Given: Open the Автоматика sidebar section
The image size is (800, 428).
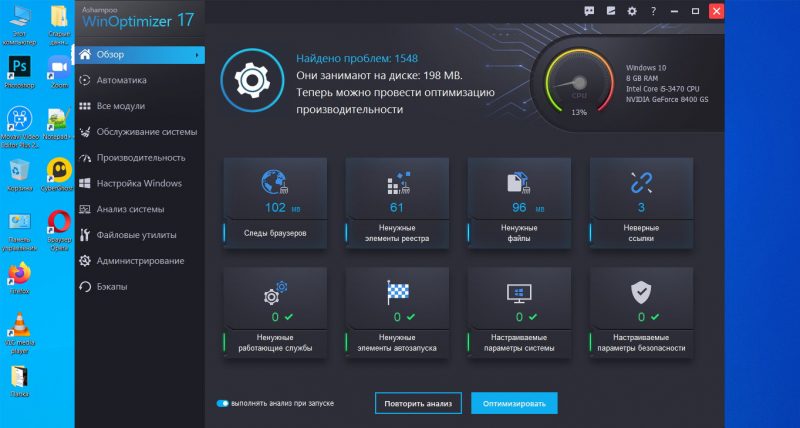Looking at the screenshot, I should click(122, 80).
